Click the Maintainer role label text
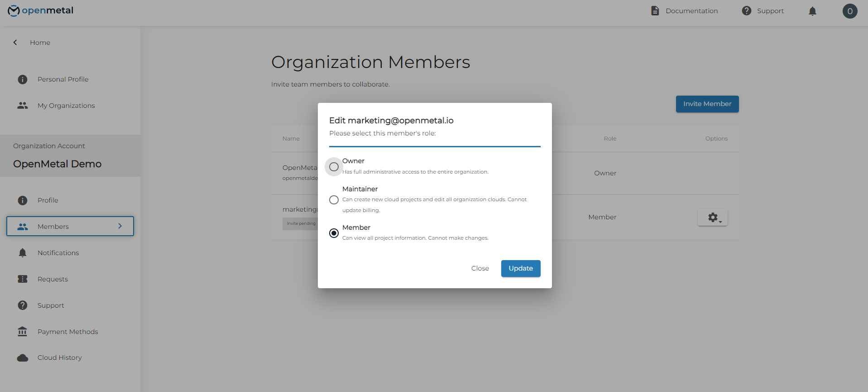868x392 pixels. point(360,189)
